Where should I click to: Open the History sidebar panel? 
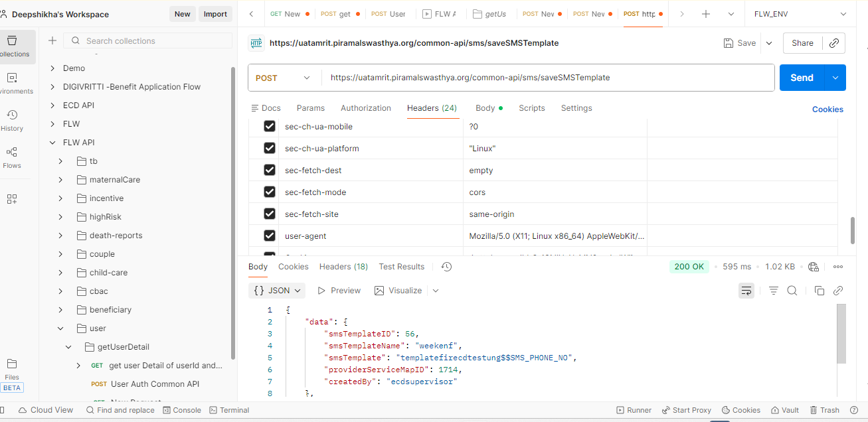pos(12,119)
